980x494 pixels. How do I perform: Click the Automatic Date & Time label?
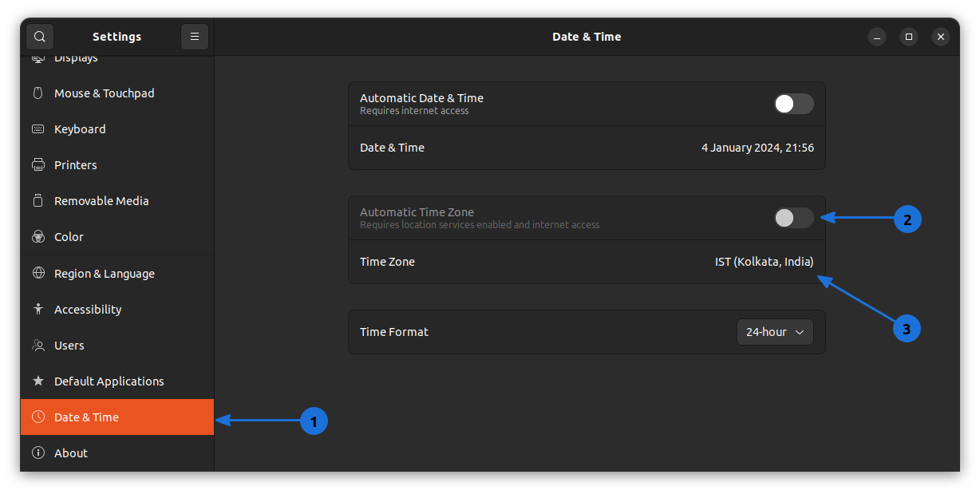(421, 98)
